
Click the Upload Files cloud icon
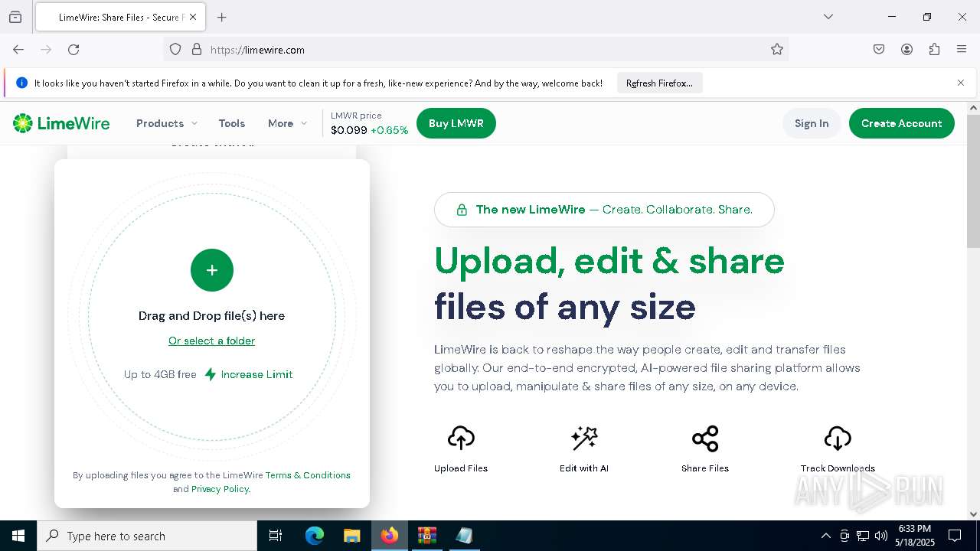tap(461, 439)
